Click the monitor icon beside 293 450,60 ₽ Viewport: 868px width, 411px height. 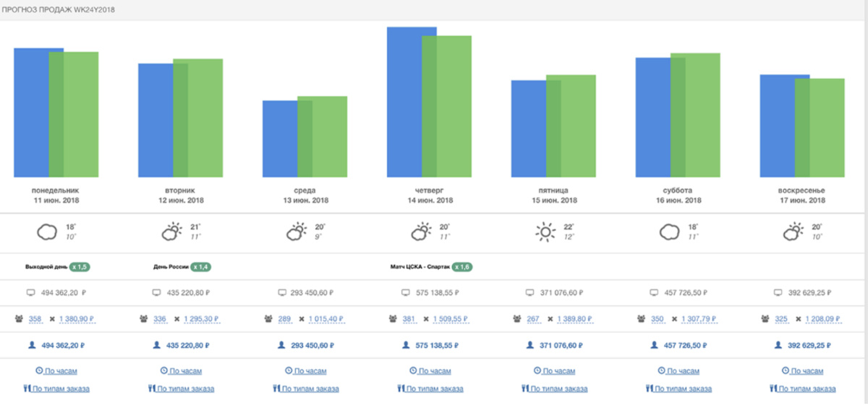281,293
